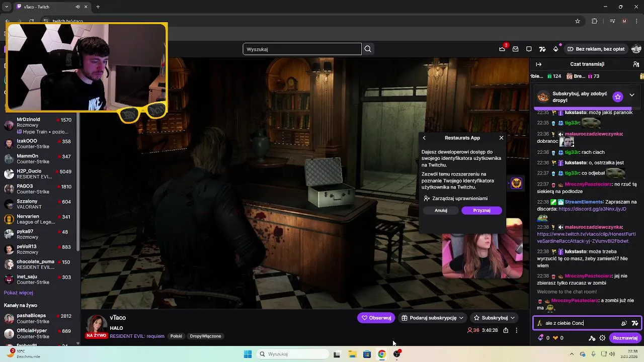Viewport: 644px width, 362px height.
Task: Open the chat community users icon
Action: coord(636,64)
